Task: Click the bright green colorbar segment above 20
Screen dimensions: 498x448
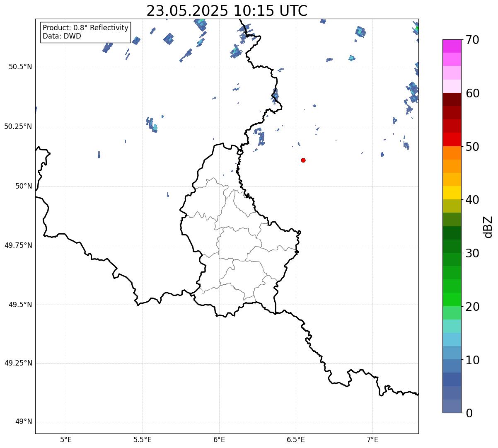Action: tap(452, 300)
